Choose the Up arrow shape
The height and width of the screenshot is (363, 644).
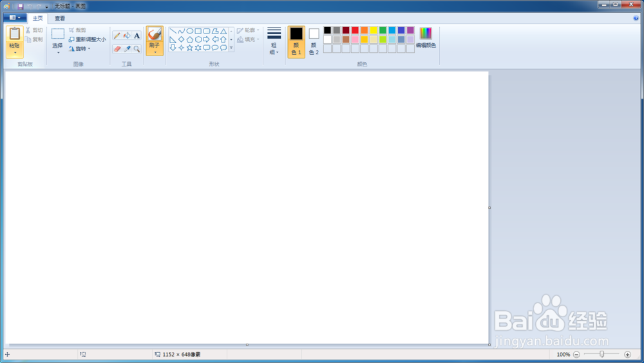point(223,39)
